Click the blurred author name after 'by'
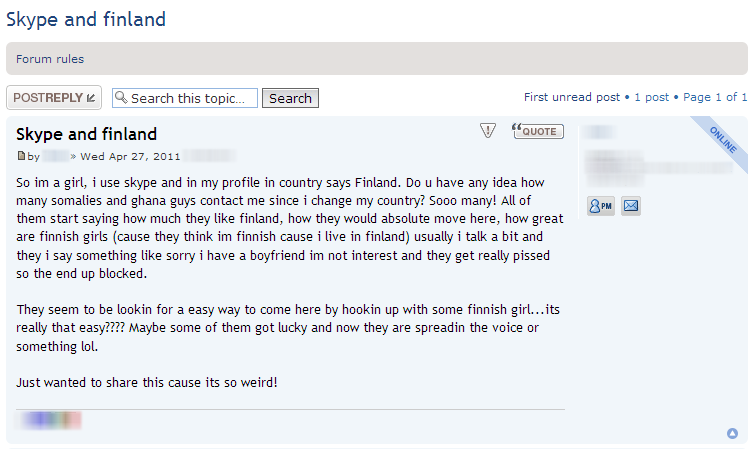Screen dimensions: 754x449 [55, 156]
